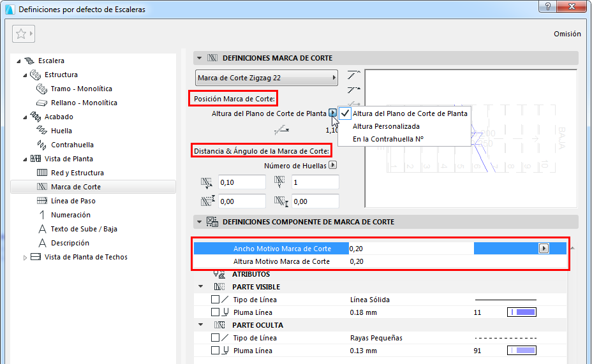
Task: Open Marca de Corte Zigzag 22 dropdown
Action: click(267, 78)
